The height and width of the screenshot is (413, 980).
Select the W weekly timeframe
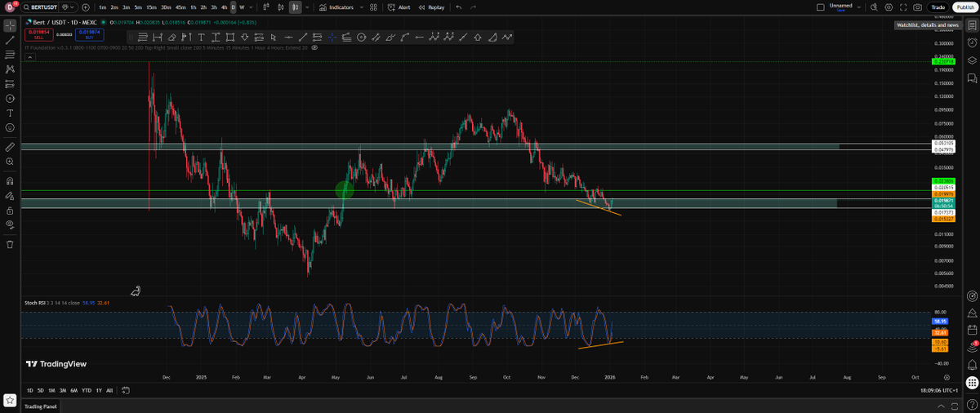(x=242, y=7)
